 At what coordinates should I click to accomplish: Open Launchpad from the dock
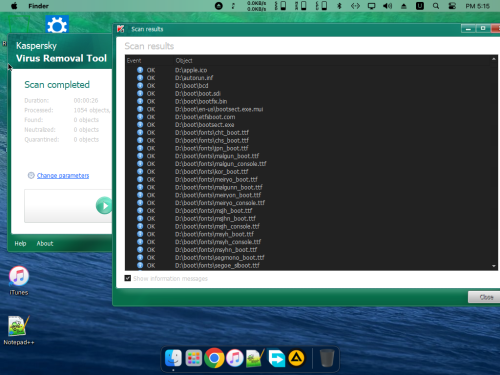[194, 358]
